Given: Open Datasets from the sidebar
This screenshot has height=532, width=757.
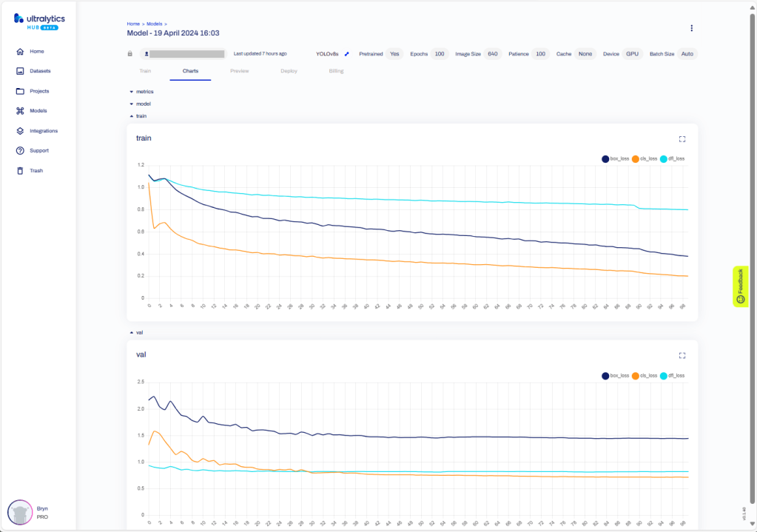Looking at the screenshot, I should [x=20, y=72].
